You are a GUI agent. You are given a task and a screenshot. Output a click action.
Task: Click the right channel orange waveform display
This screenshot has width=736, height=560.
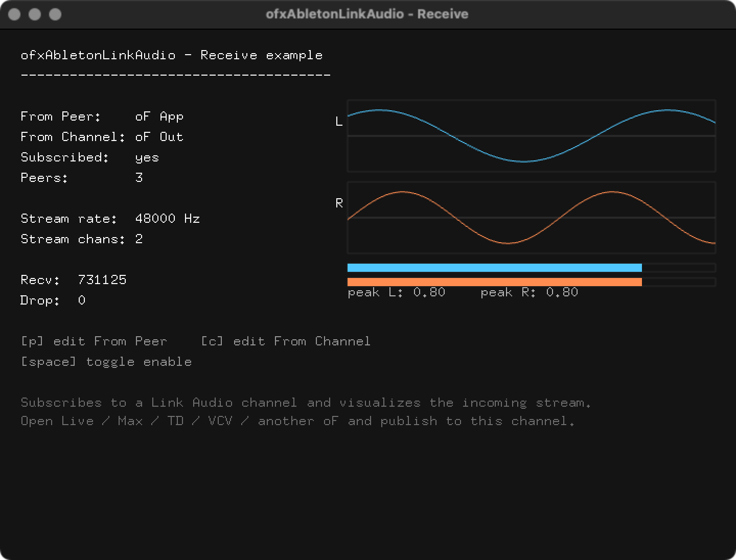point(532,218)
